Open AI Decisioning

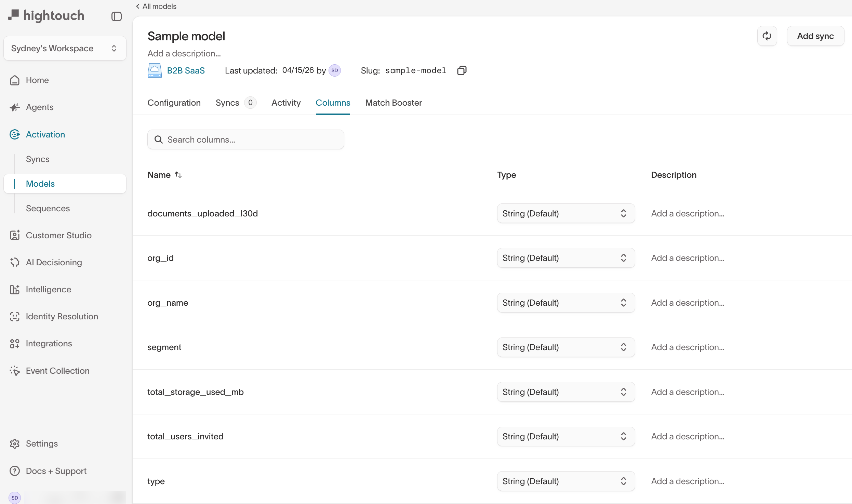(54, 262)
